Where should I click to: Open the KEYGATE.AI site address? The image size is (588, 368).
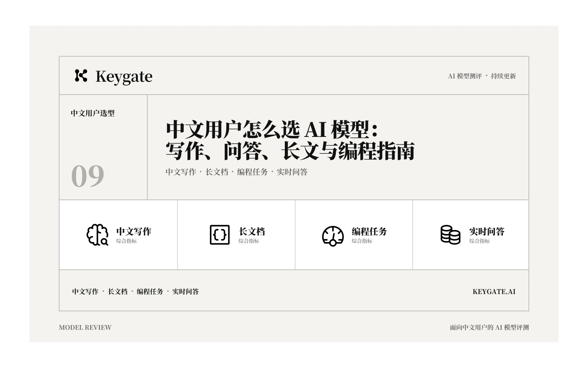[x=494, y=292]
